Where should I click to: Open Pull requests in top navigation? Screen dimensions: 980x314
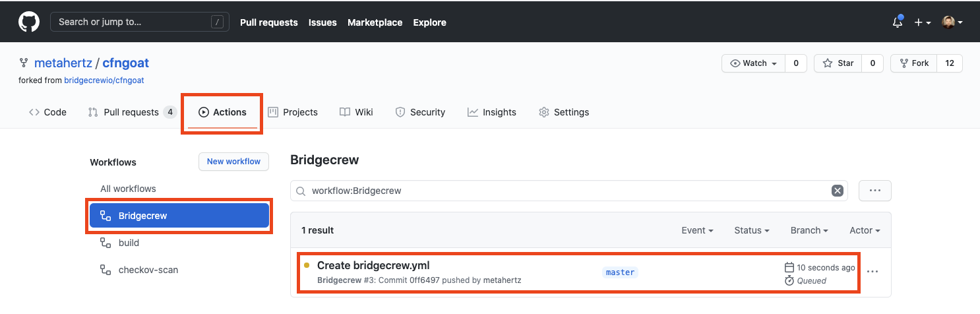(269, 22)
